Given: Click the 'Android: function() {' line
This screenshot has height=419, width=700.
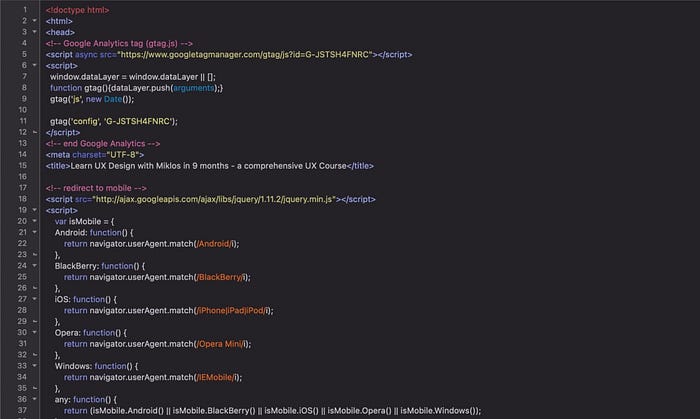Looking at the screenshot, I should pos(94,232).
